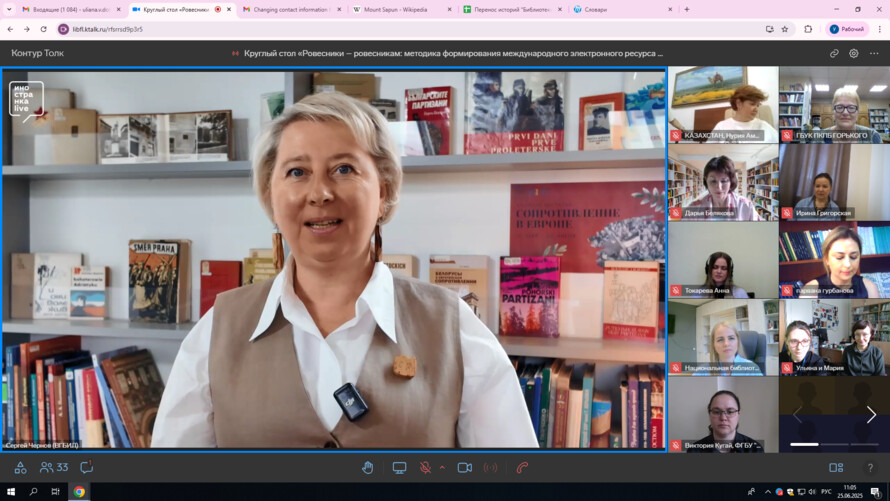The height and width of the screenshot is (501, 890).
Task: Select Дарья Белякова's video thumbnail
Action: pyautogui.click(x=723, y=183)
